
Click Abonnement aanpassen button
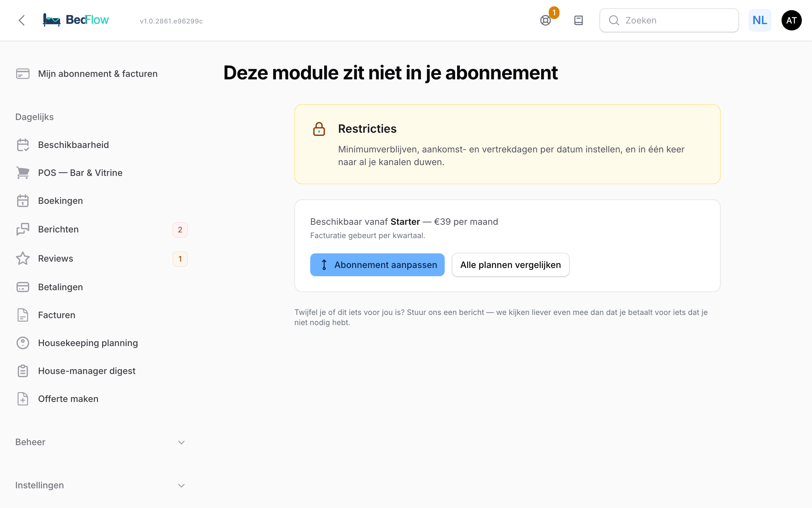(377, 265)
